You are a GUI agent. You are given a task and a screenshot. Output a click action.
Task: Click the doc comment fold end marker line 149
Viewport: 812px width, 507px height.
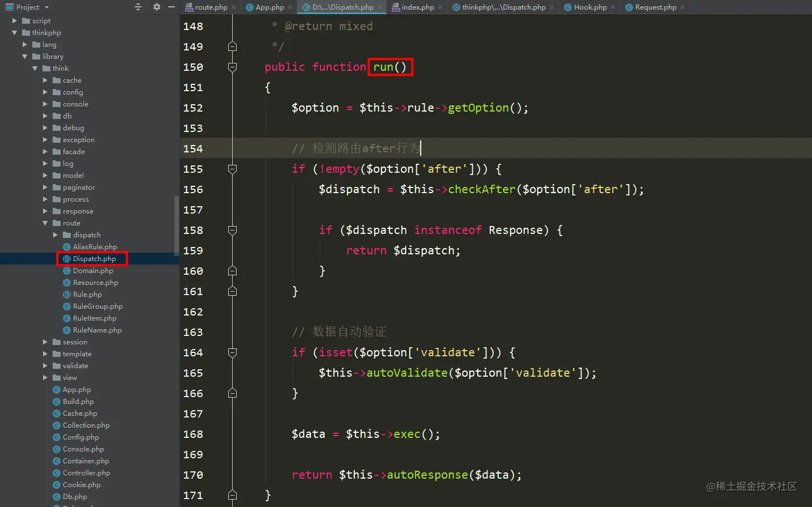(232, 46)
